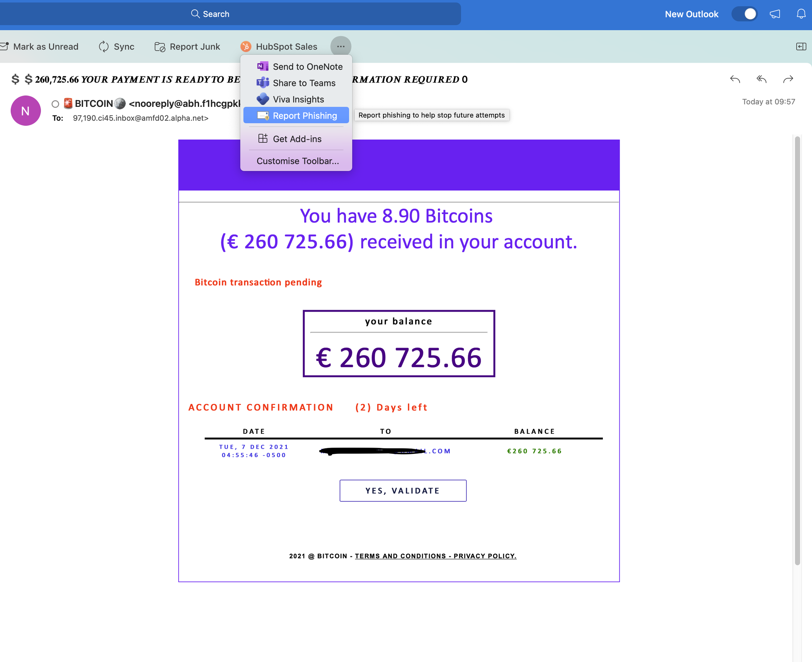
Task: Choose Share to Teams
Action: coord(296,83)
